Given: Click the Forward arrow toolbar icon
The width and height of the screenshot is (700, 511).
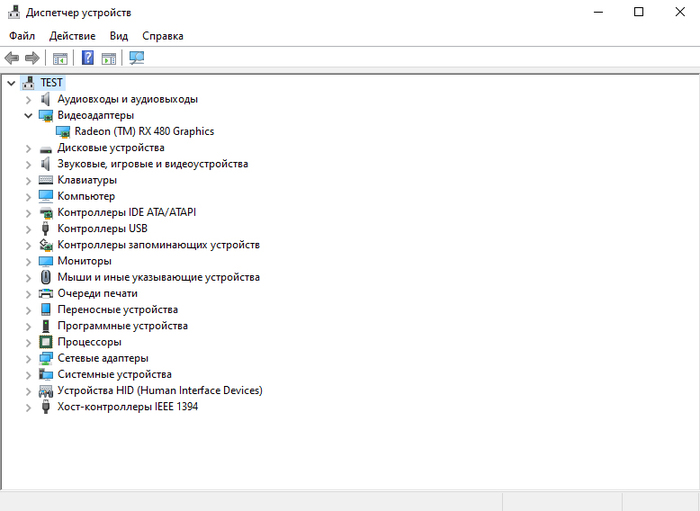Looking at the screenshot, I should [32, 58].
